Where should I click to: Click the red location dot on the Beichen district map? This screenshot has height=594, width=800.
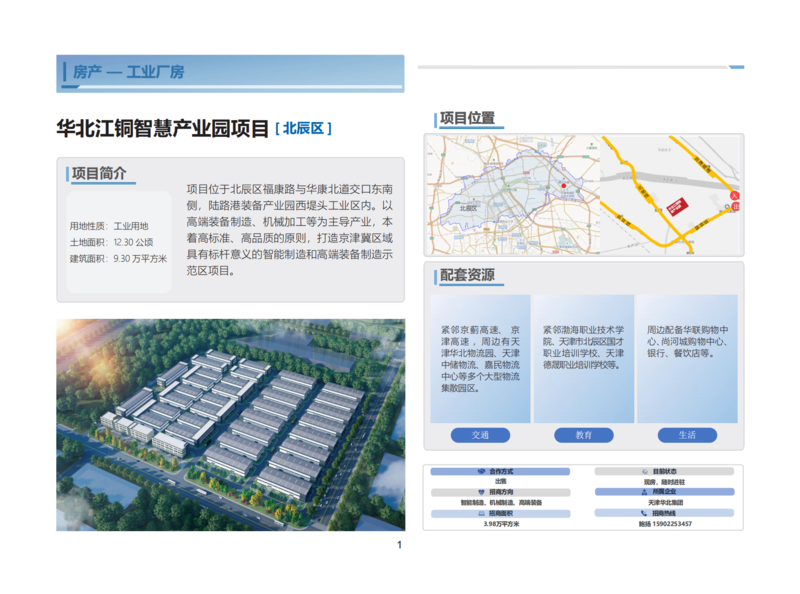(564, 186)
